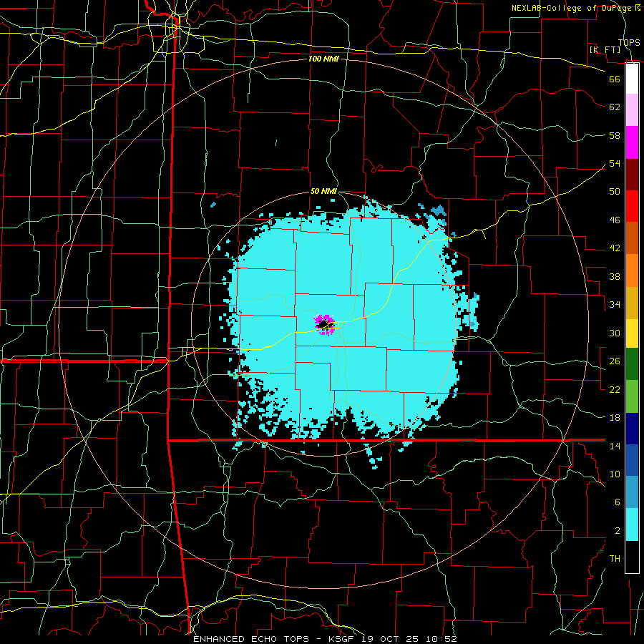The image size is (644, 644).
Task: Select the light green legend swatch
Action: (x=632, y=396)
